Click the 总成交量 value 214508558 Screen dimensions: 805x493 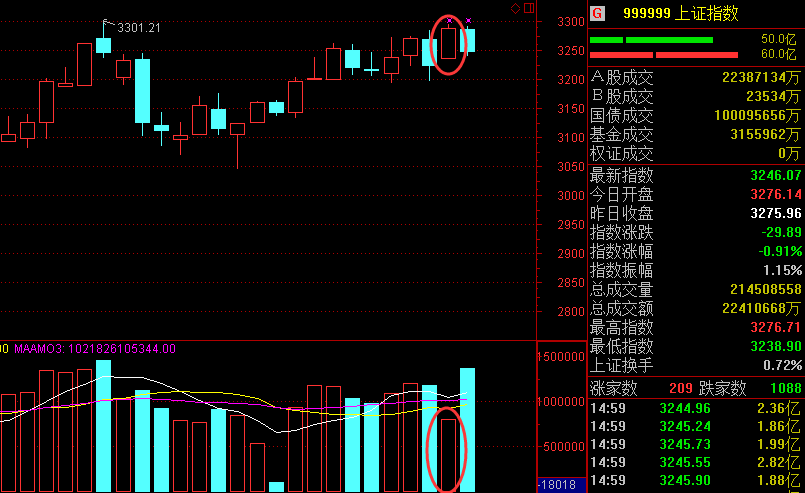click(x=766, y=290)
